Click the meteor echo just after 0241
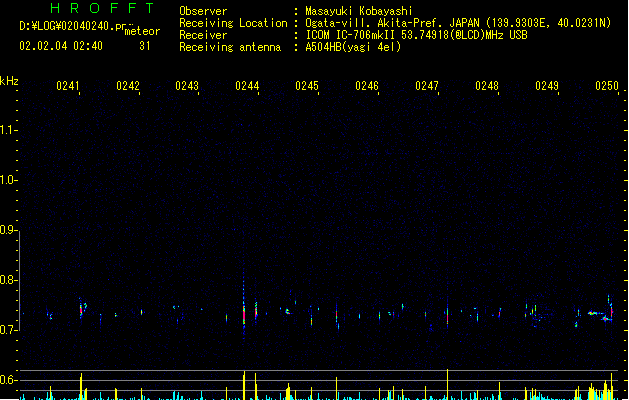Image resolution: width=629 pixels, height=400 pixels. tap(81, 309)
